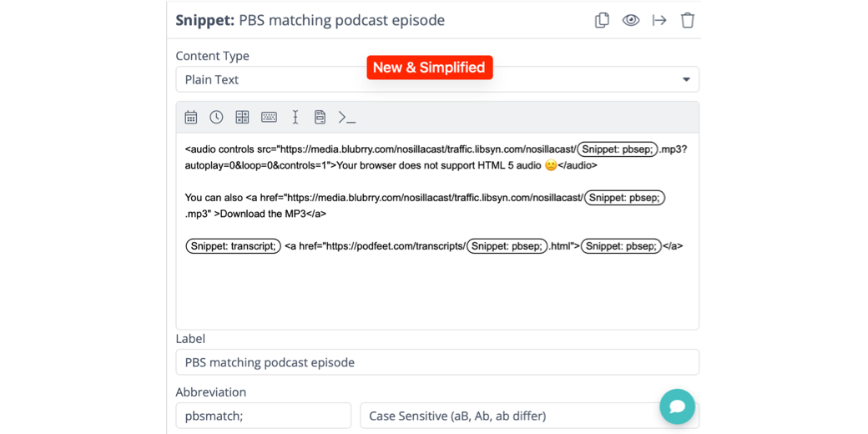Image resolution: width=868 pixels, height=434 pixels.
Task: Open the chat support bubble
Action: [677, 406]
